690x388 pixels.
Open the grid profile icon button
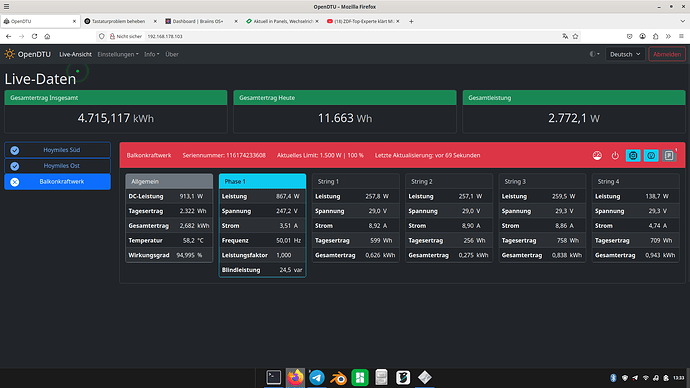point(651,155)
